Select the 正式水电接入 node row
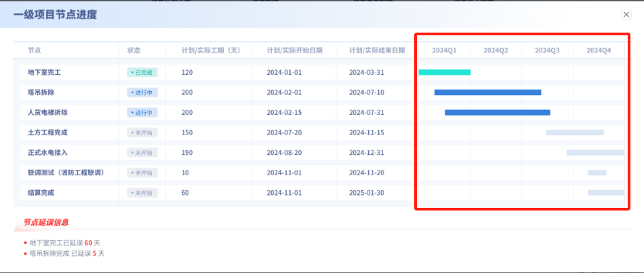The image size is (644, 273). click(x=323, y=153)
